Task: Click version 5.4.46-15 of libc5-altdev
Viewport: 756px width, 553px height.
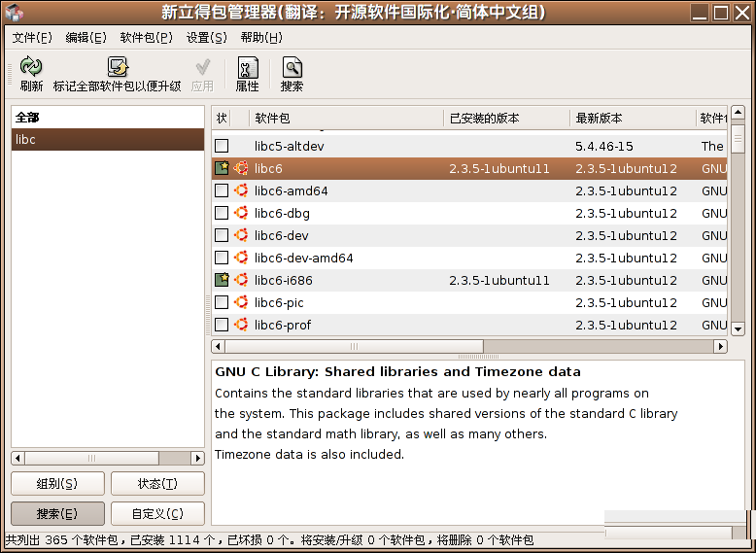Action: pyautogui.click(x=604, y=146)
